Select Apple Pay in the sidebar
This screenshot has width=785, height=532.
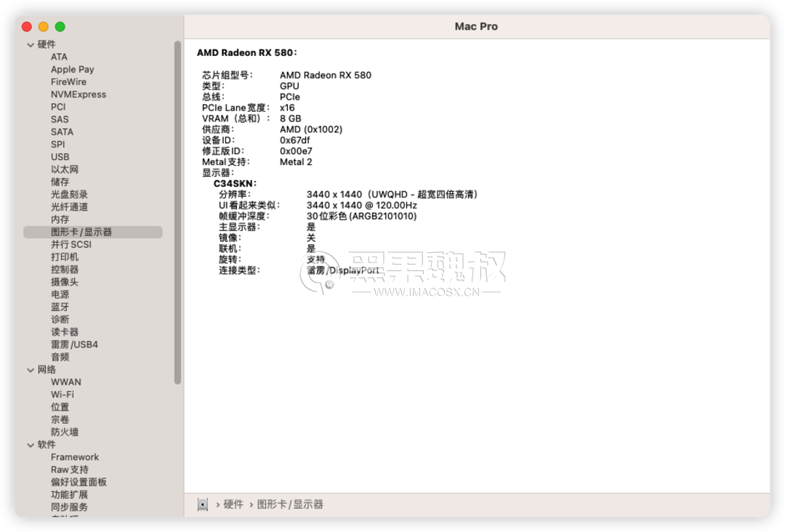[73, 70]
